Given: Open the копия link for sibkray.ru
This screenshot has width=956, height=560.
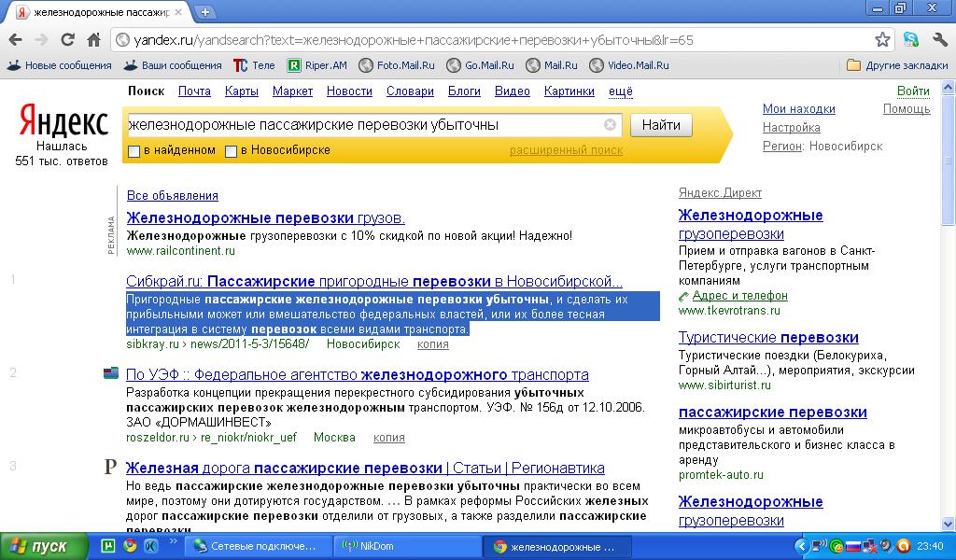Looking at the screenshot, I should (x=433, y=344).
